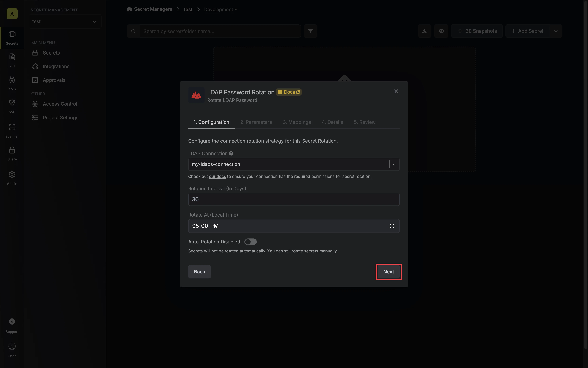Image resolution: width=588 pixels, height=368 pixels.
Task: Focus the Rotate At time field
Action: tap(294, 226)
